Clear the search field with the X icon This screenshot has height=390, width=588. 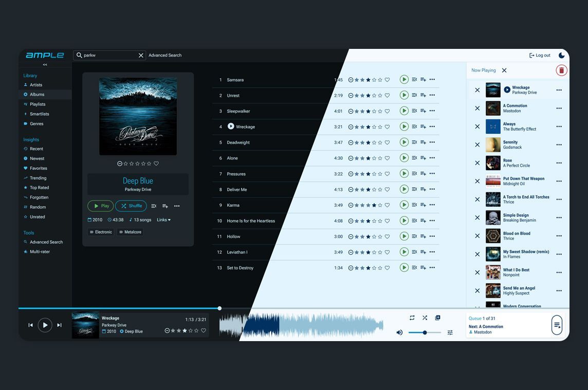[x=141, y=55]
